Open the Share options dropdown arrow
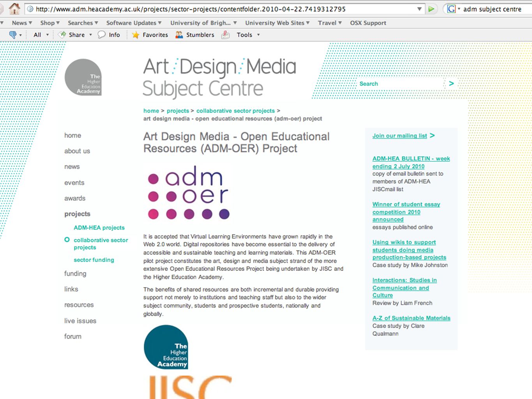532x399 pixels. point(91,35)
